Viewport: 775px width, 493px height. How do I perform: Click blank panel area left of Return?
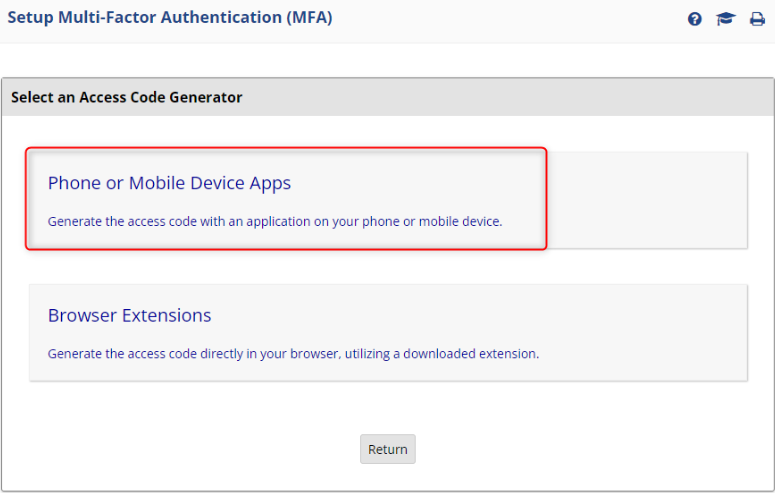[200, 449]
